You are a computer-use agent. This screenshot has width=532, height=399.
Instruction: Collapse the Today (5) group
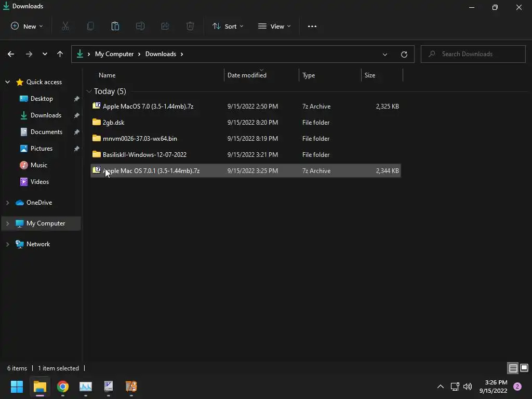tap(89, 91)
